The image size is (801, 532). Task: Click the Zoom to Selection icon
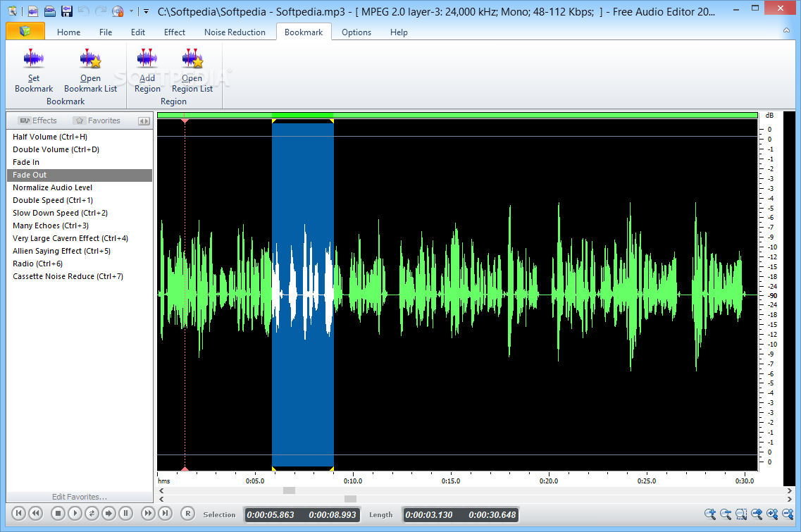[741, 514]
